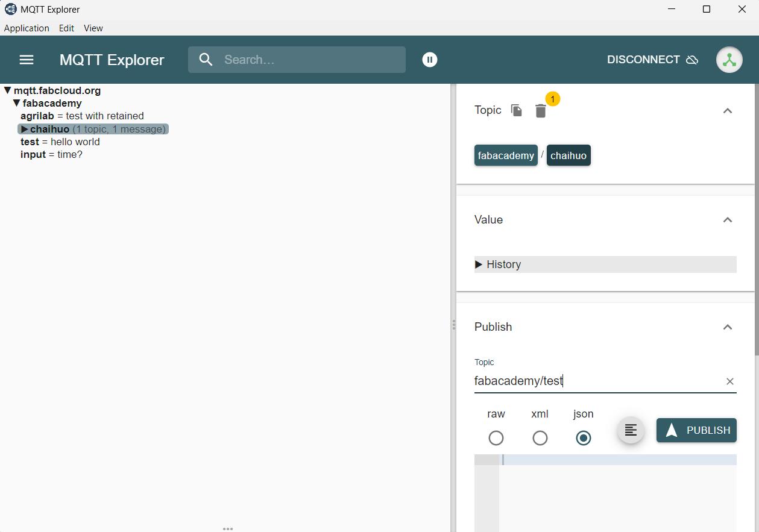Open the View menu
This screenshot has width=759, height=532.
pos(93,28)
